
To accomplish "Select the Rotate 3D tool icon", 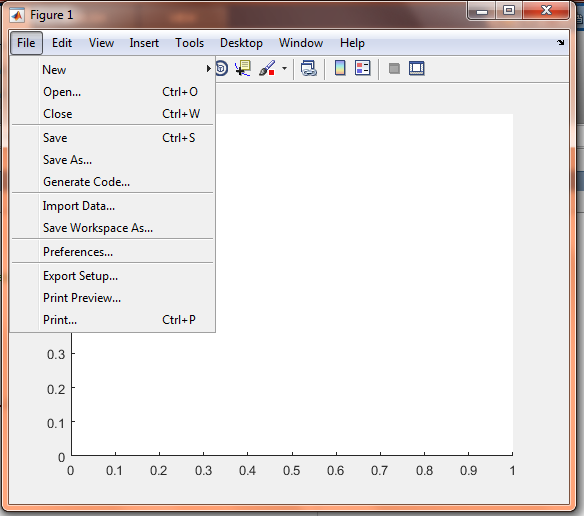I will pos(222,69).
